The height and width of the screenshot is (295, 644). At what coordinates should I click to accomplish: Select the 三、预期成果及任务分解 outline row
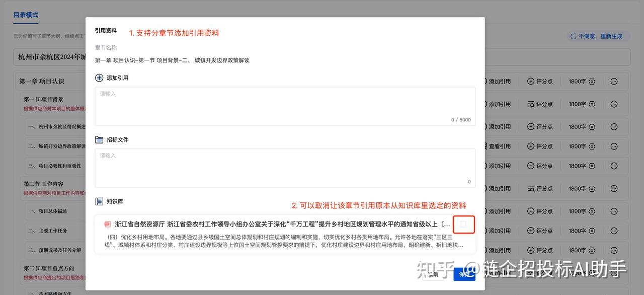[55, 251]
